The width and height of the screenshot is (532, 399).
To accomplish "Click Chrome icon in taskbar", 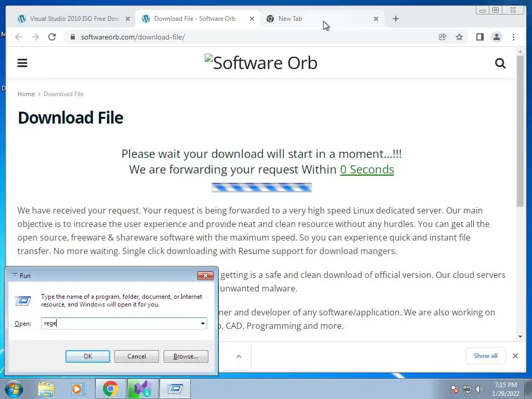I will [x=110, y=389].
